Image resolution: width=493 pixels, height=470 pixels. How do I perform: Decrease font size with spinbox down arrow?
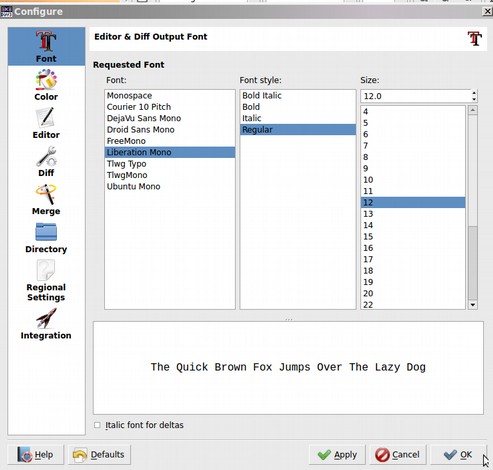tap(474, 99)
